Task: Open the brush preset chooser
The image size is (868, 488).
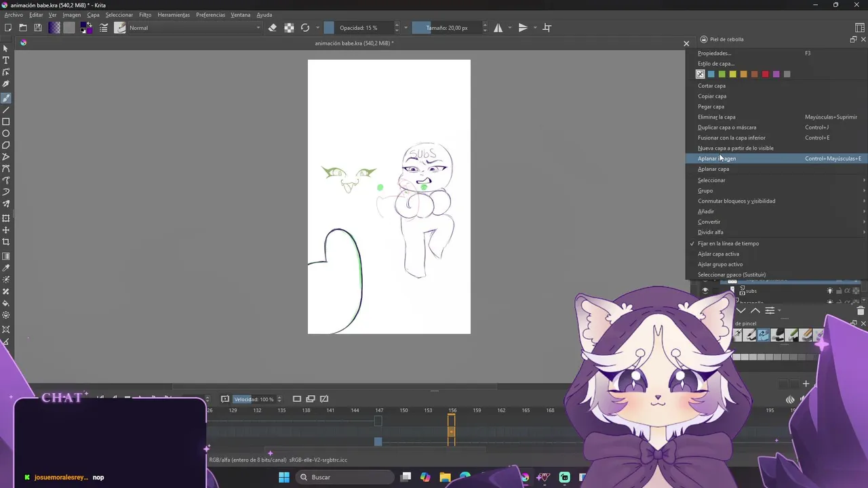Action: [120, 28]
